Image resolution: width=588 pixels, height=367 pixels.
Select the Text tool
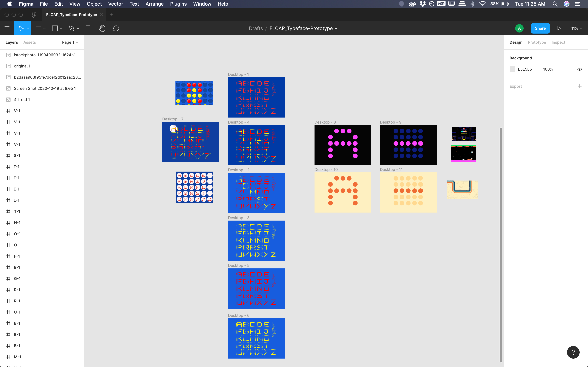(x=88, y=28)
